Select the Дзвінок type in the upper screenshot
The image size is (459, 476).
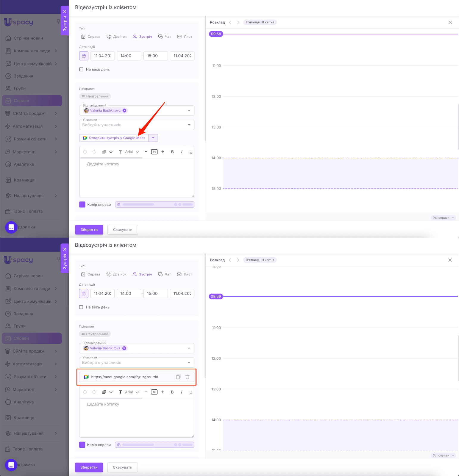117,37
